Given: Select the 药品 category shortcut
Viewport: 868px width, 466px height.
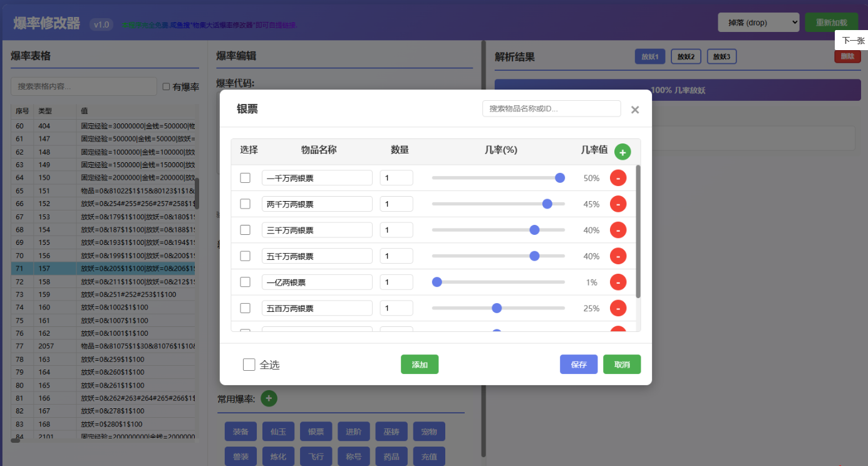Looking at the screenshot, I should tap(391, 456).
